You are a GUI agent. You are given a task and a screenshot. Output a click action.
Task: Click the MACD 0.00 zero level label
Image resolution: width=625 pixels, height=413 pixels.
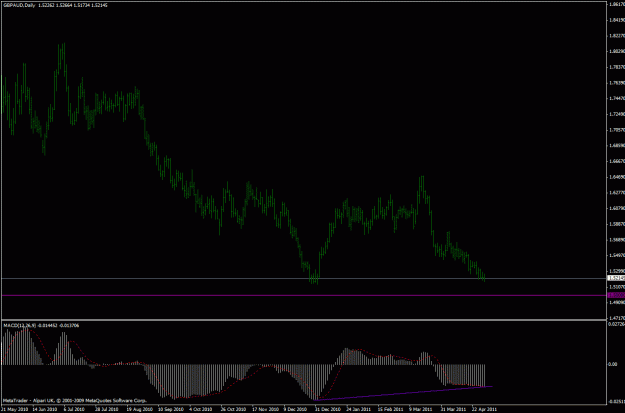click(612, 364)
